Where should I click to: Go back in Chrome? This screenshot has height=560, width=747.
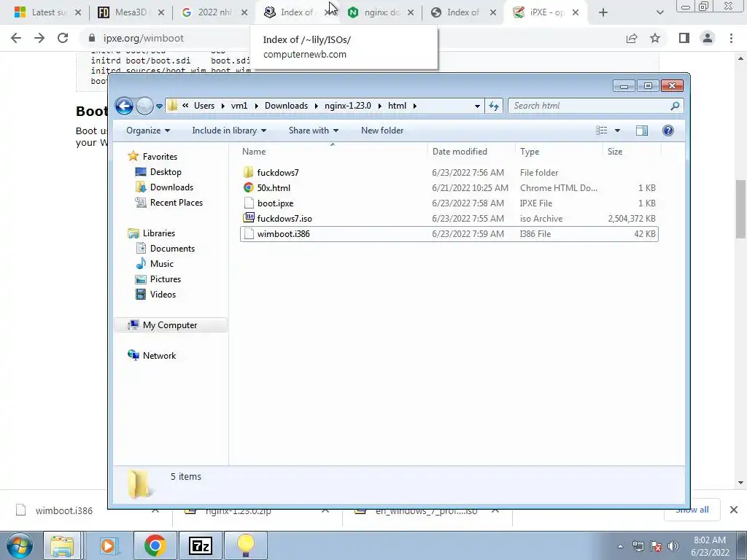click(x=16, y=38)
